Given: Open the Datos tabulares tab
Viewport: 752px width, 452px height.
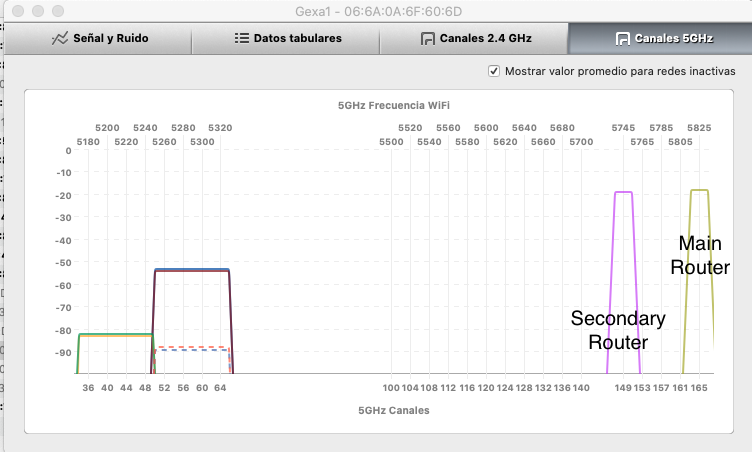Looking at the screenshot, I should (x=298, y=39).
